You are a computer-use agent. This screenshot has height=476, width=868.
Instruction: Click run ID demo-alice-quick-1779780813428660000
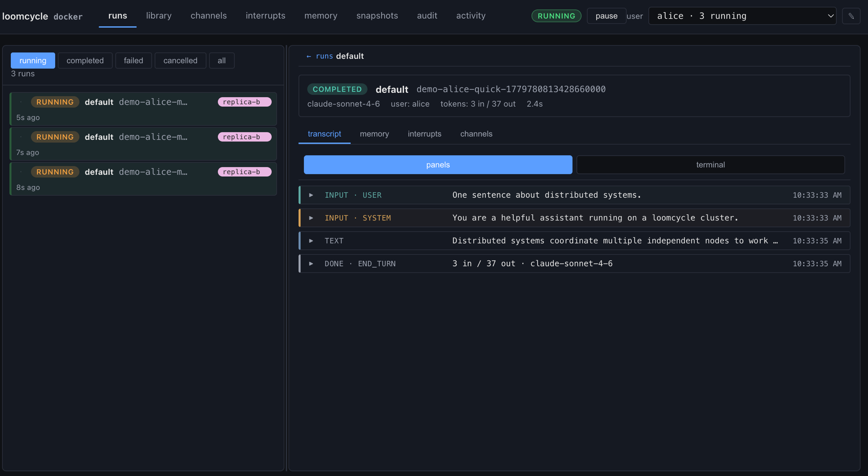511,89
